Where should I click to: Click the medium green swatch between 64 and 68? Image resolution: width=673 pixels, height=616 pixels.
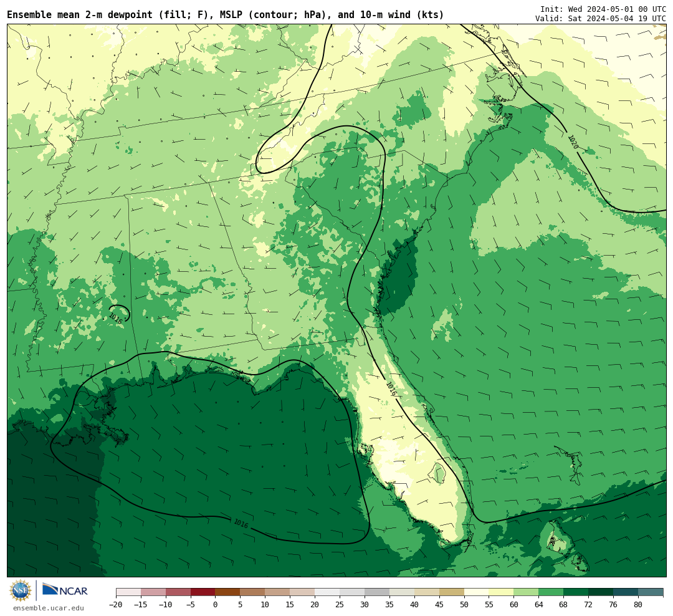(551, 592)
